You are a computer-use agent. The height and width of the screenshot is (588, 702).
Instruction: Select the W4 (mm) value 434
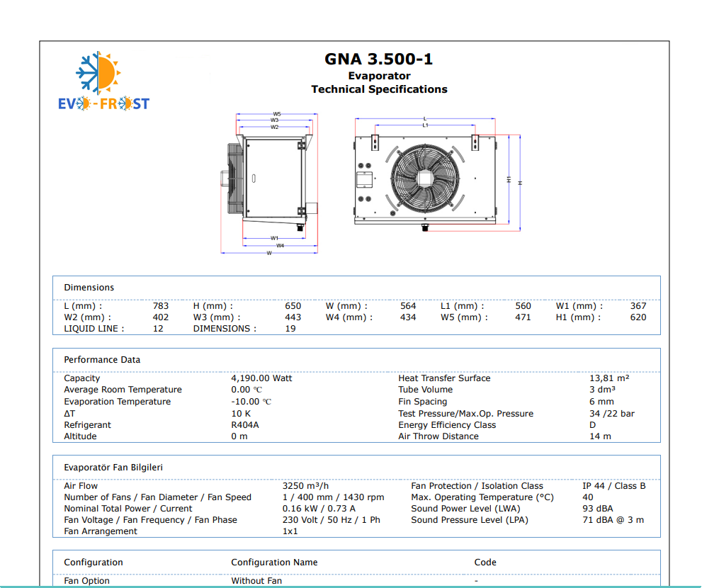[x=408, y=317]
